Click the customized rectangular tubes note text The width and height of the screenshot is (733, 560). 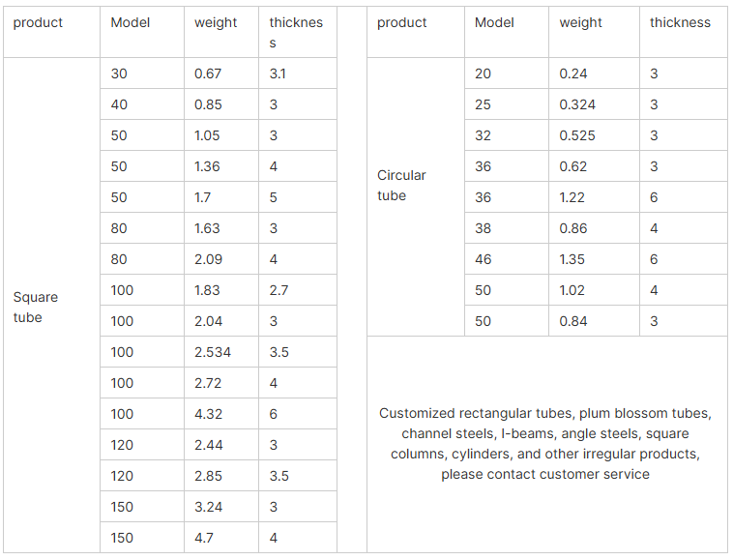coord(545,444)
